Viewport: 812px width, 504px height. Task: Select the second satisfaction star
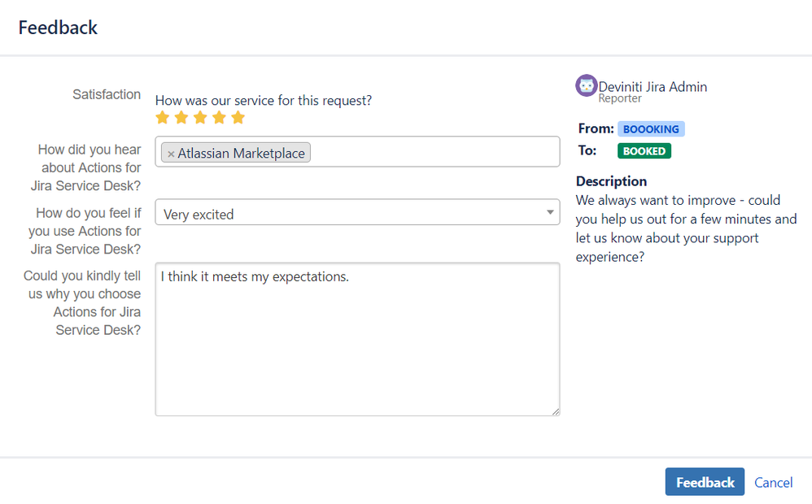point(181,117)
